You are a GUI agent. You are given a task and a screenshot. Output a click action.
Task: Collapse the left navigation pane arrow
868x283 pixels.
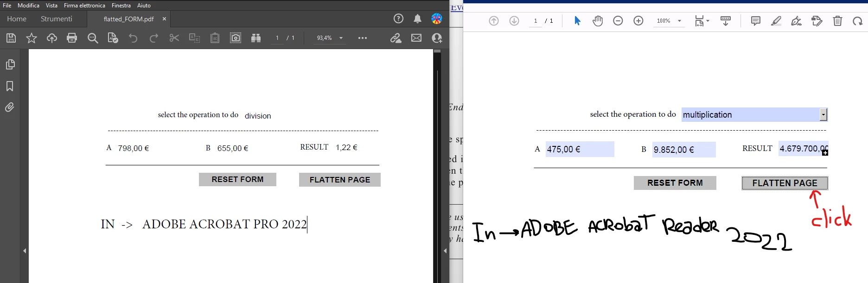point(25,251)
